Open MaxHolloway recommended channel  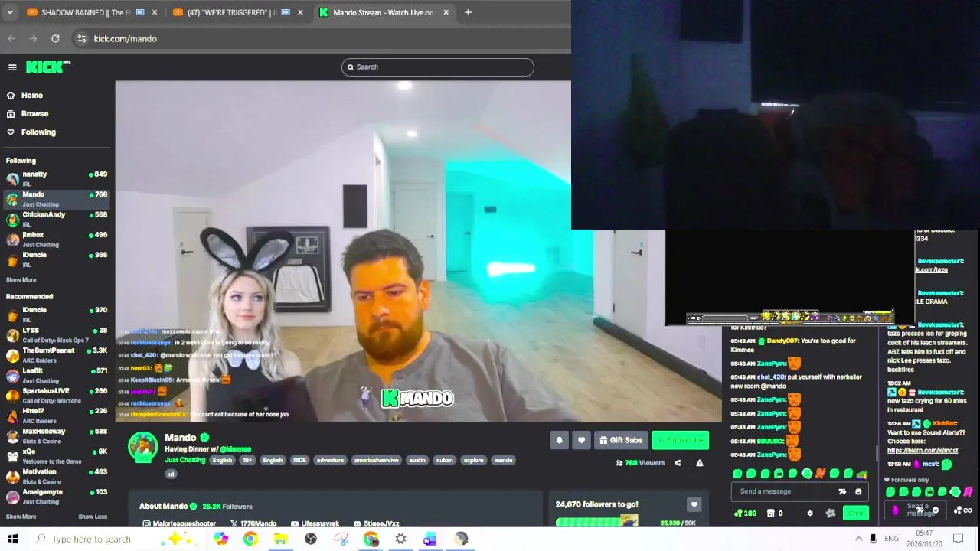coord(57,436)
